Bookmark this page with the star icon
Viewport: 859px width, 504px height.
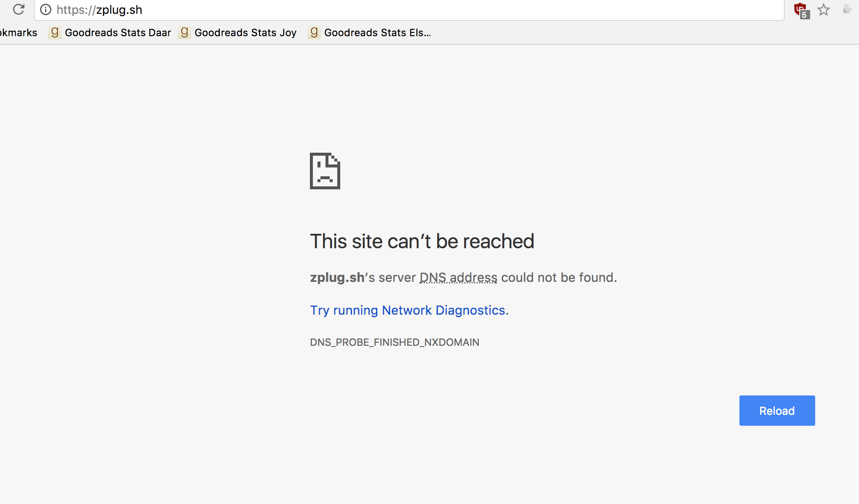tap(824, 9)
